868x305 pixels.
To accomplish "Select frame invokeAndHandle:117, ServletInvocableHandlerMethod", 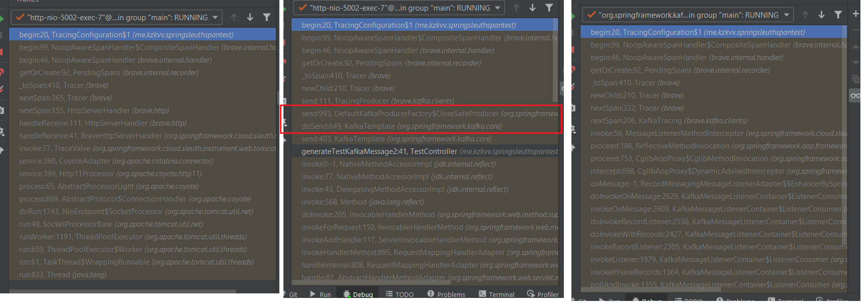I will pyautogui.click(x=425, y=240).
